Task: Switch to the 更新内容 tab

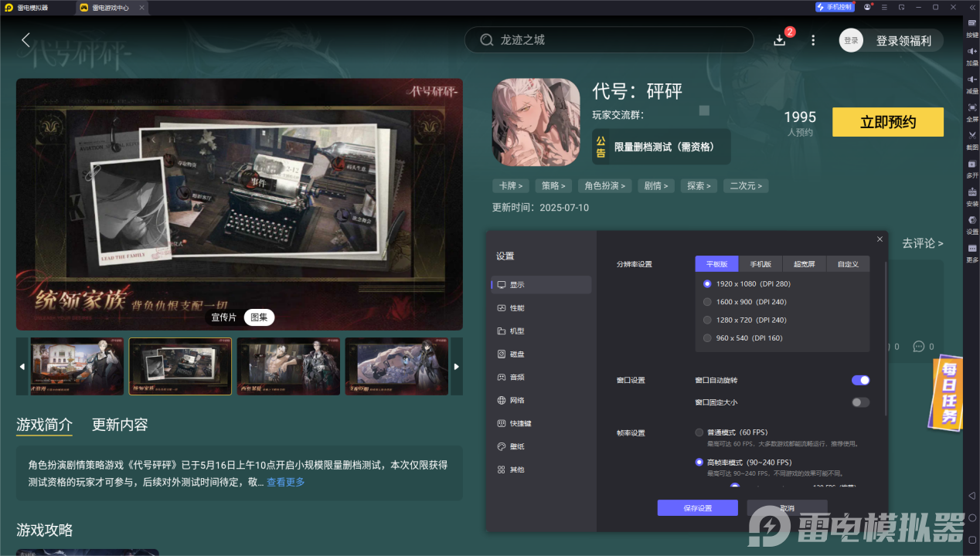Action: pos(119,425)
